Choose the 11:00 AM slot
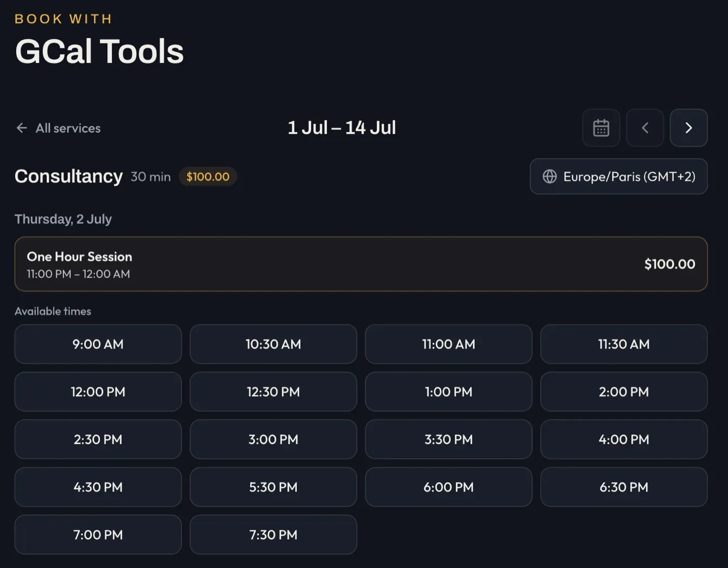 [449, 344]
